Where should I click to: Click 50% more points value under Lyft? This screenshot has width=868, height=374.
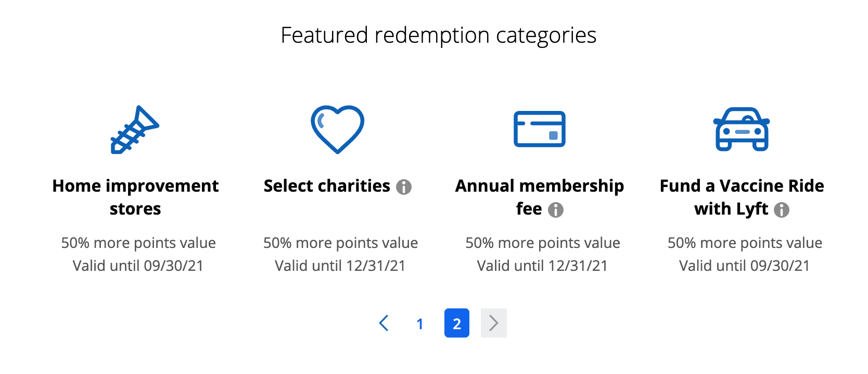coord(745,243)
